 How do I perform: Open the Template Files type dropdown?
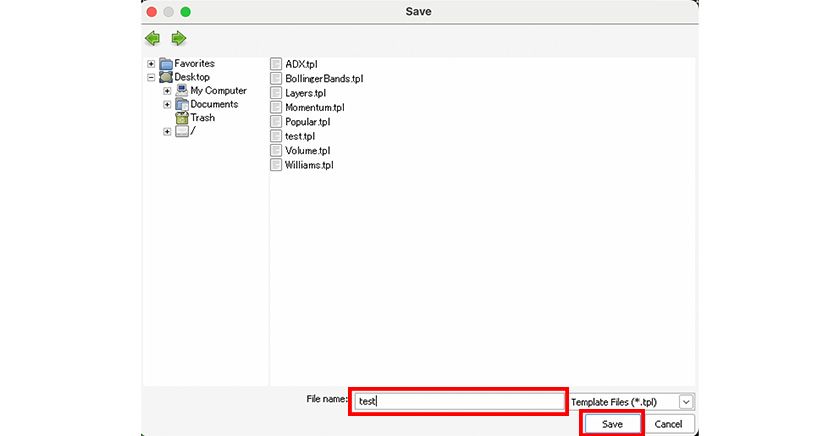686,402
